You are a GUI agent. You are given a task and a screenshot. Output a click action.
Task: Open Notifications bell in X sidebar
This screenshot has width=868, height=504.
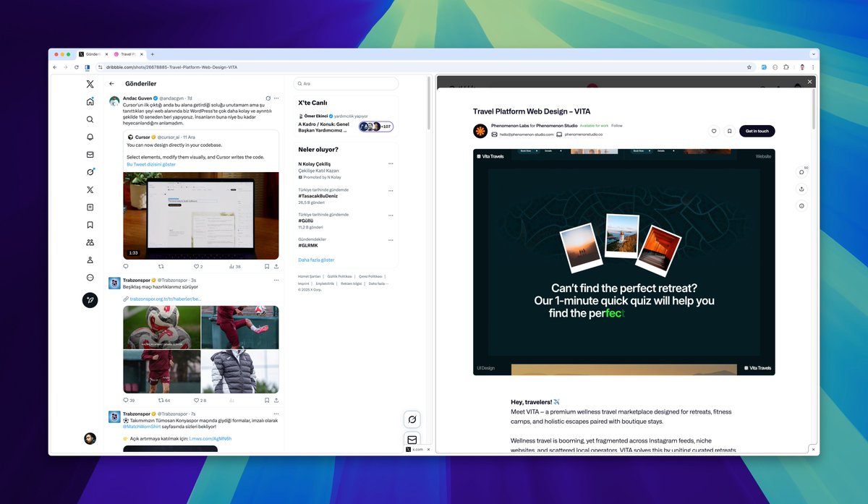point(90,137)
